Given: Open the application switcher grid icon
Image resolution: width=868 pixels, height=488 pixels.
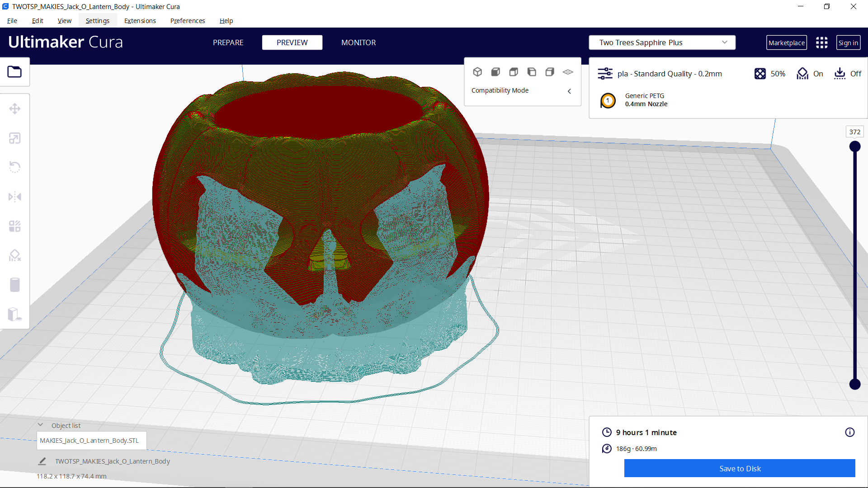Looking at the screenshot, I should 821,42.
